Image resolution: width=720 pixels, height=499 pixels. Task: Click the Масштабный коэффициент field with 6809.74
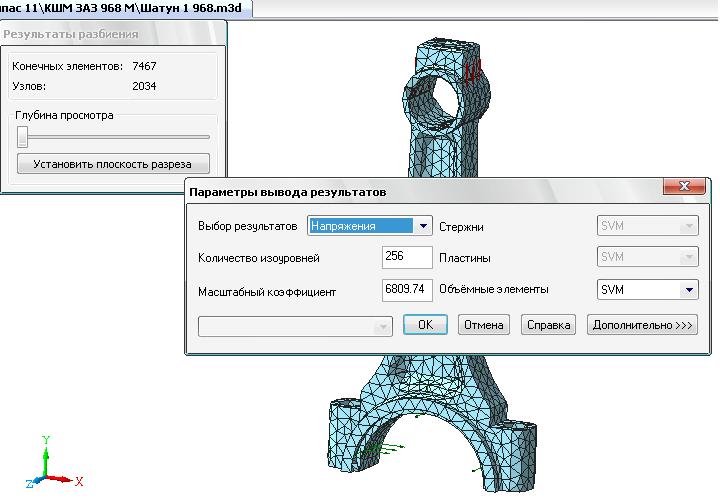pyautogui.click(x=407, y=290)
